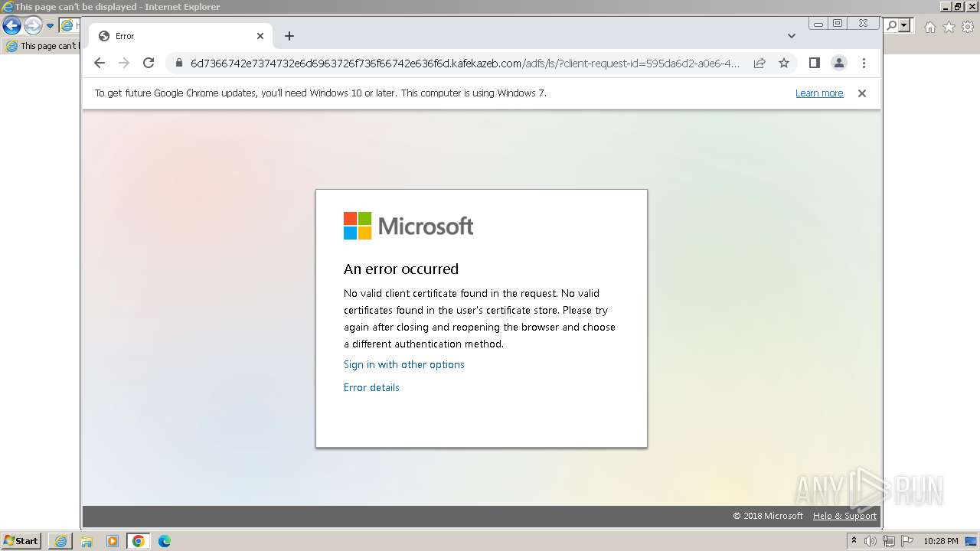Open Internet Explorer home icon
This screenshot has width=980, height=551.
point(929,27)
